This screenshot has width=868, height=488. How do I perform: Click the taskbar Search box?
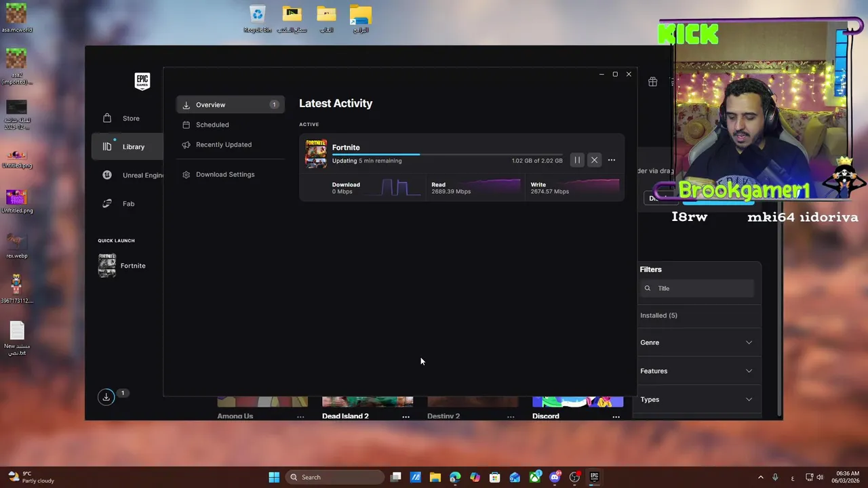[x=335, y=477]
